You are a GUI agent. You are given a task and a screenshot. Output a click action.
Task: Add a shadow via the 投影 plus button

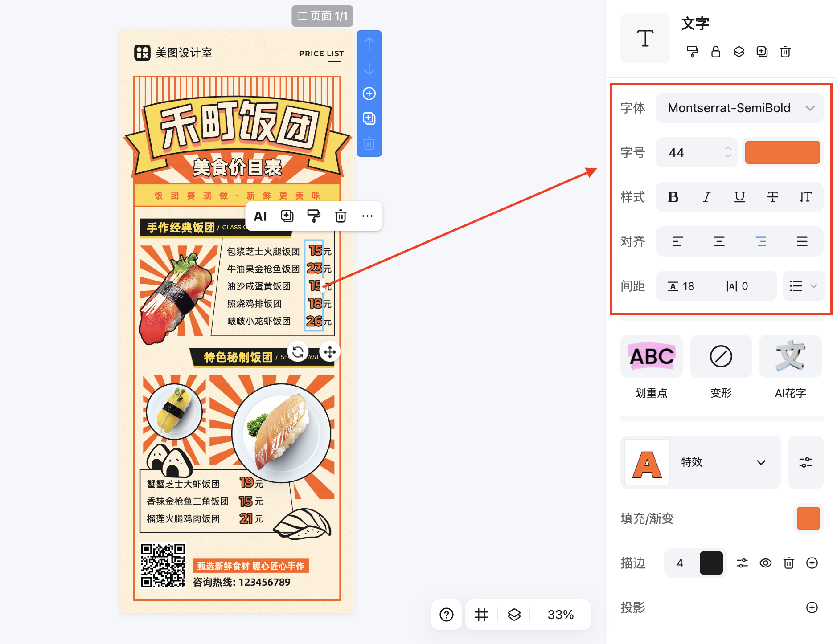812,607
